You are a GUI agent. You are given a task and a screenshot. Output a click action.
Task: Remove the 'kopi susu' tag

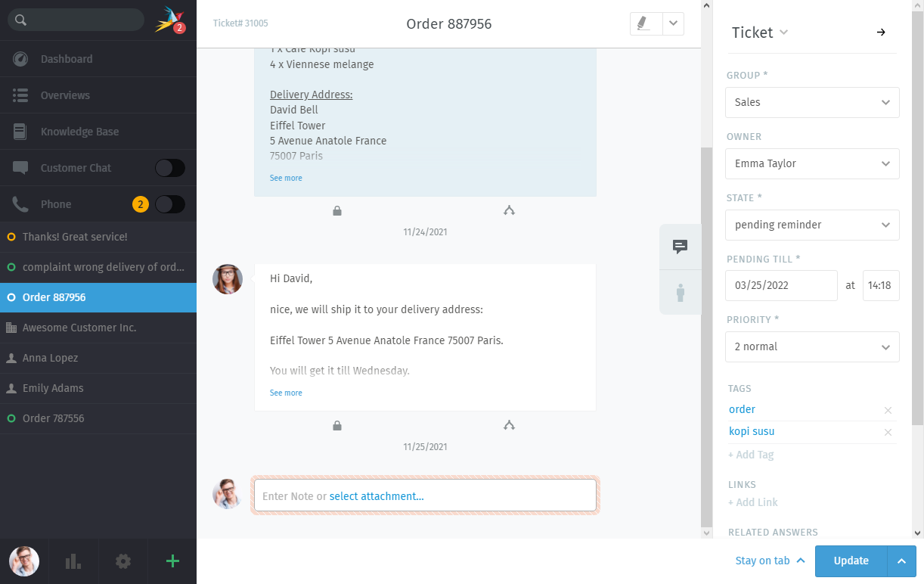(x=888, y=432)
